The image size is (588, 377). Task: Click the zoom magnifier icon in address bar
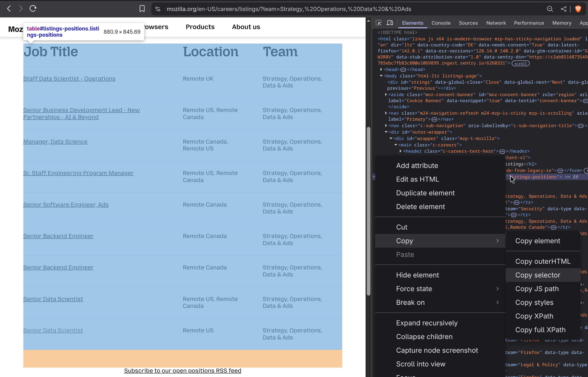pos(550,9)
